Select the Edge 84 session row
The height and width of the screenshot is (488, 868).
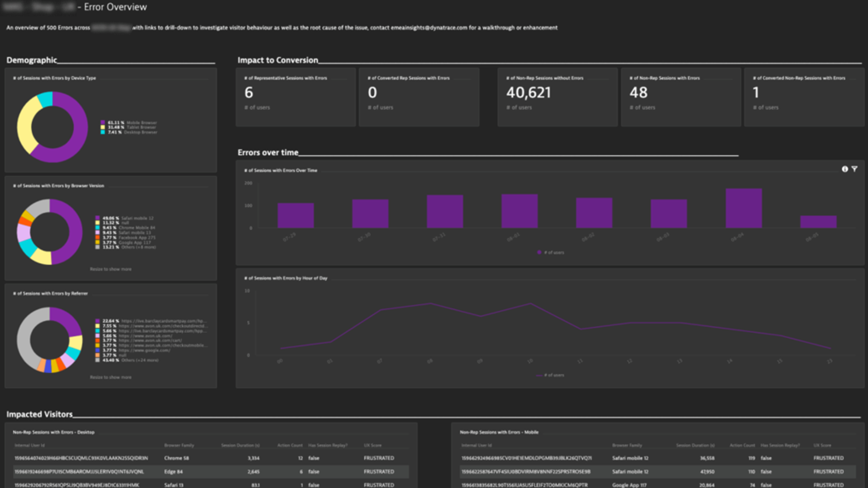[x=211, y=472]
